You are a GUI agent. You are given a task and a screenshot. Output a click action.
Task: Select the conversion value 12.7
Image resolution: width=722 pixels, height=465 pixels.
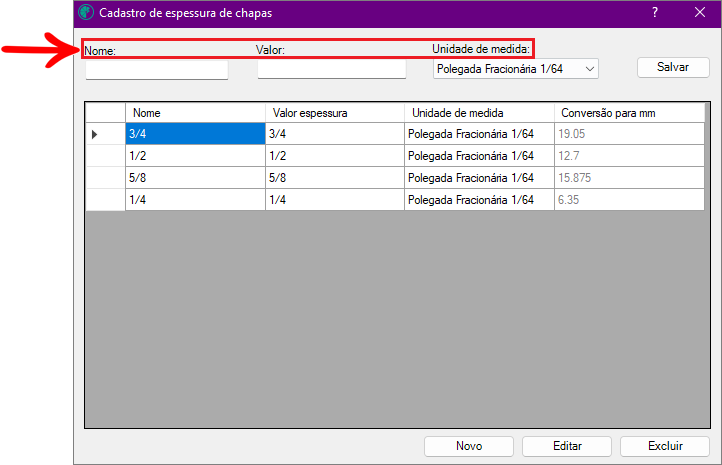tap(629, 156)
